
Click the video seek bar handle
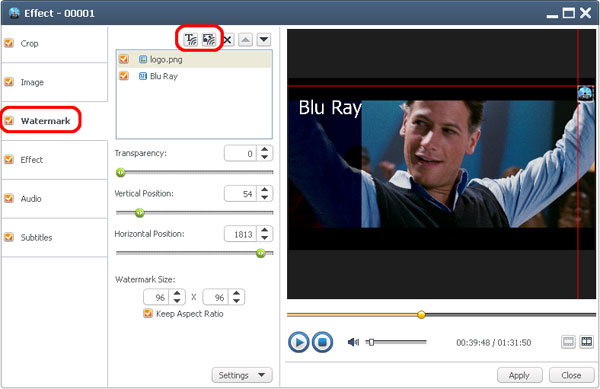point(421,315)
